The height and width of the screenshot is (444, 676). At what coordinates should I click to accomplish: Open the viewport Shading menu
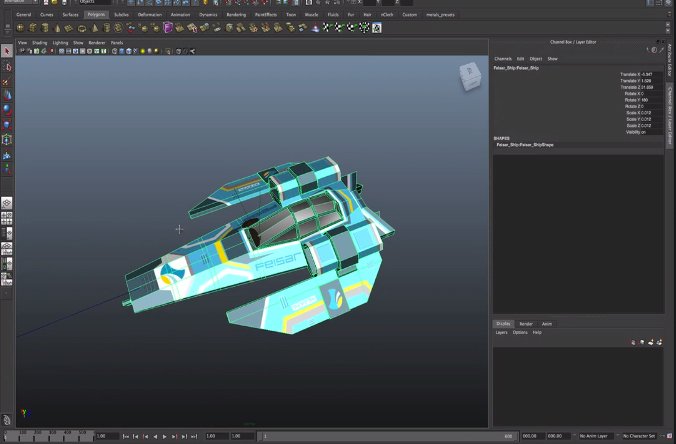(40, 43)
